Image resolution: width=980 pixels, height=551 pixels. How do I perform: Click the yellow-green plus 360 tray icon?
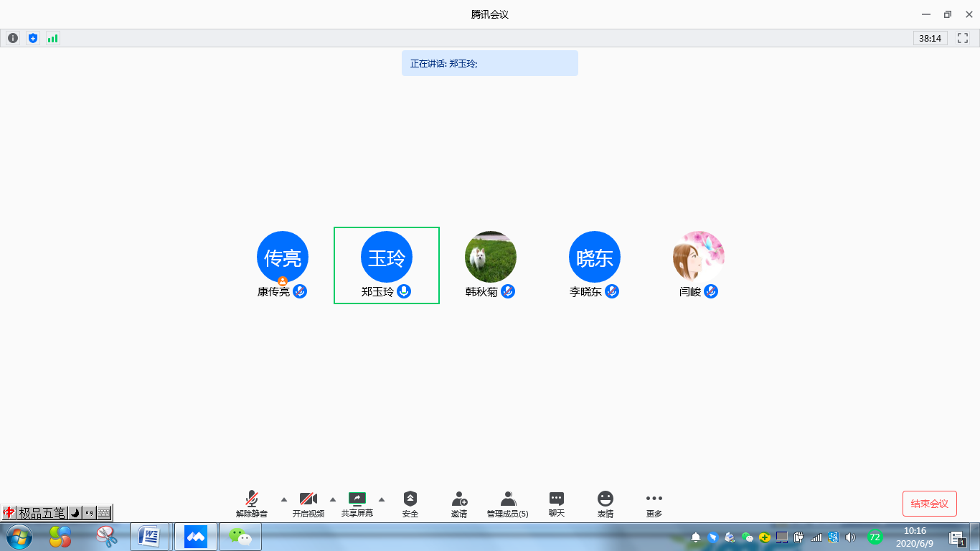pos(765,537)
